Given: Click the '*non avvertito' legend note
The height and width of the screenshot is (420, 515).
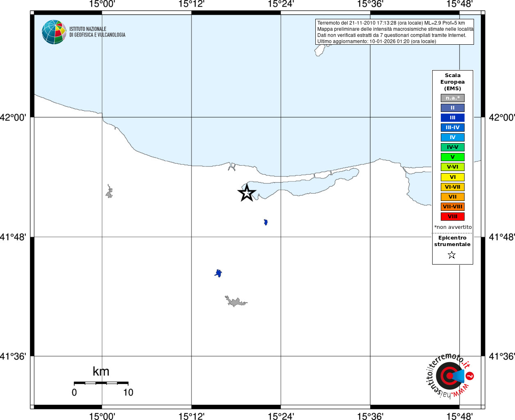Looking at the screenshot, I should (x=453, y=227).
